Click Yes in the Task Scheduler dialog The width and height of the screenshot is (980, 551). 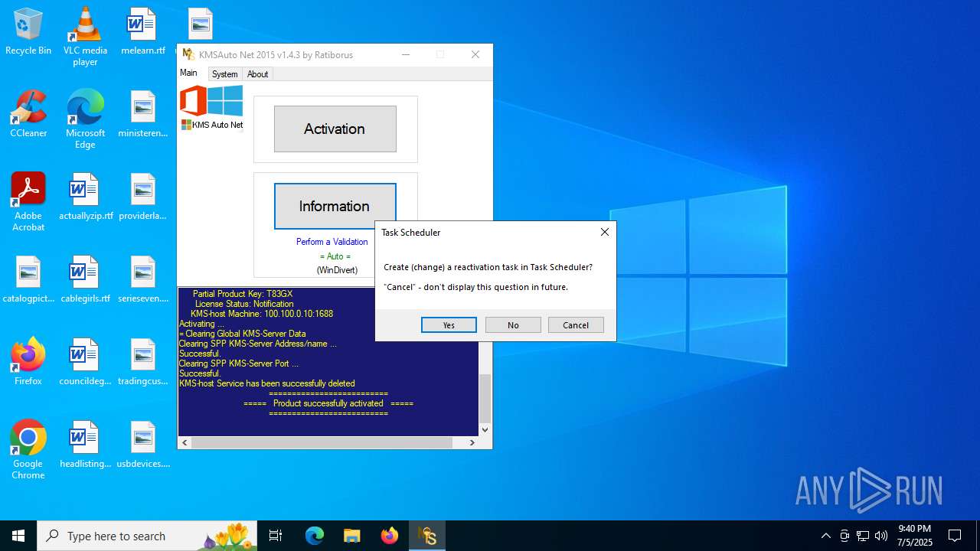449,325
